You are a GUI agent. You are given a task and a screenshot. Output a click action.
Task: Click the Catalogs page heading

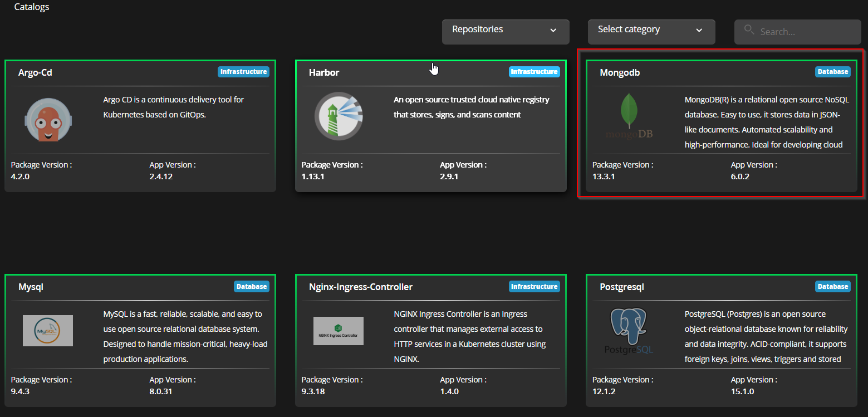(32, 7)
